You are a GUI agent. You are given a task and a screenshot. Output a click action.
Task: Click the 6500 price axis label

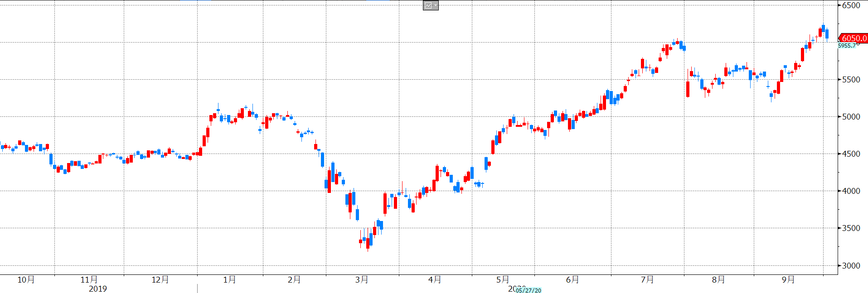tap(851, 5)
